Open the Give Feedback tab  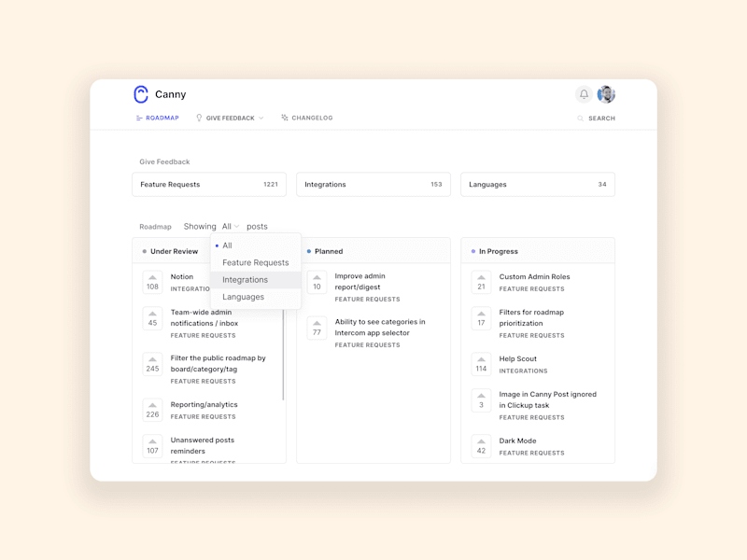(230, 119)
